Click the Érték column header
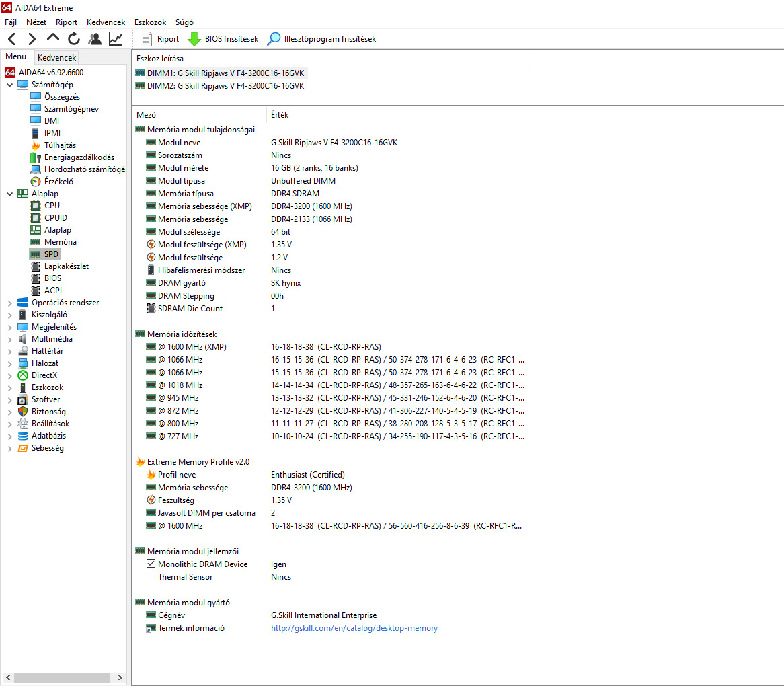784x686 pixels. pos(397,115)
